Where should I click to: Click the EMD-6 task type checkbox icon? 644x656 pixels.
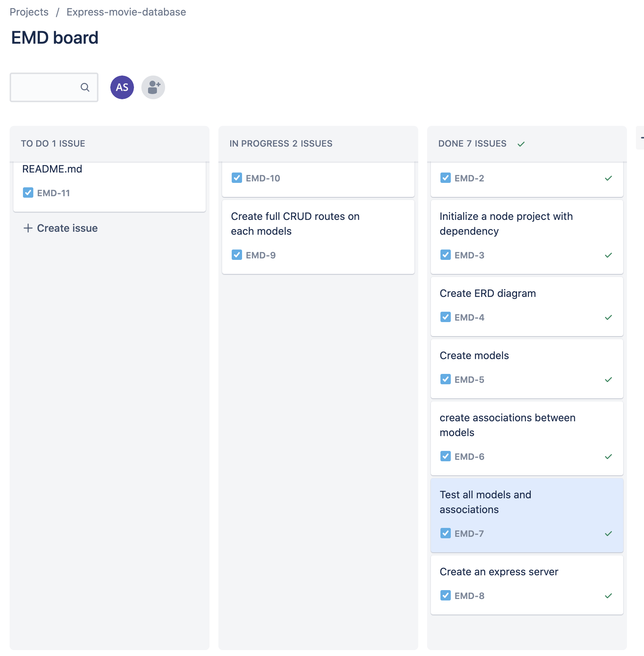(x=445, y=456)
